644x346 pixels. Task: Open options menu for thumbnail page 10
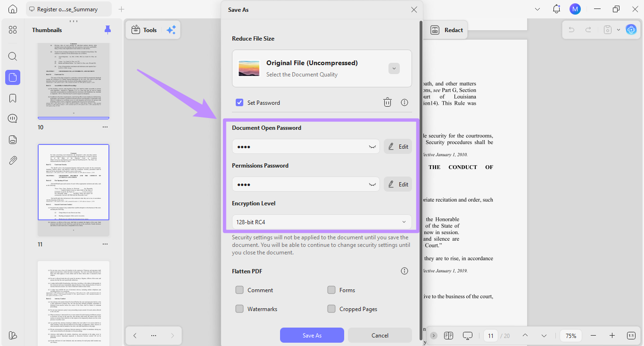(x=105, y=127)
